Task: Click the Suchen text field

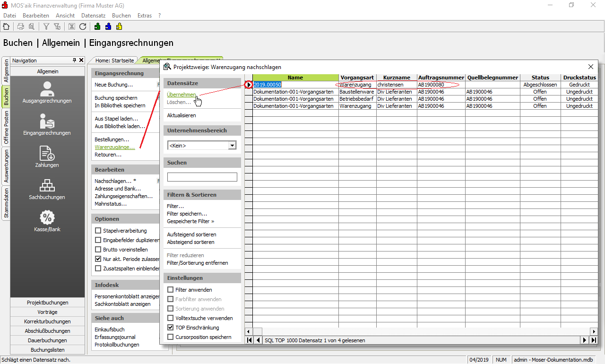Action: tap(202, 177)
